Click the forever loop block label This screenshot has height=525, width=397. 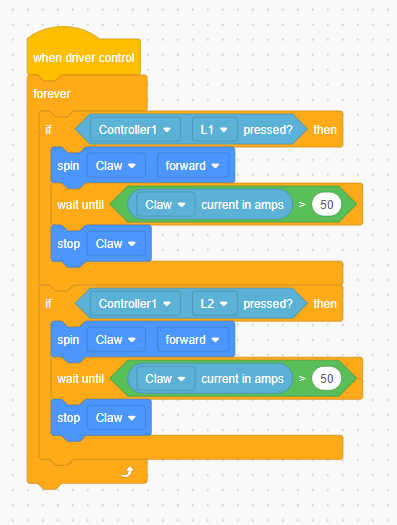pos(52,94)
